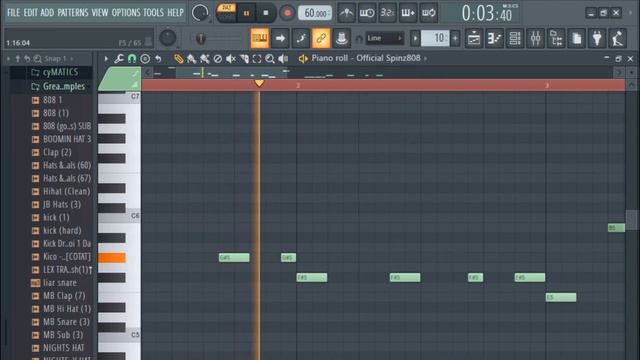640x360 pixels.
Task: Toggle PAT/SONG mode switch
Action: click(x=226, y=13)
